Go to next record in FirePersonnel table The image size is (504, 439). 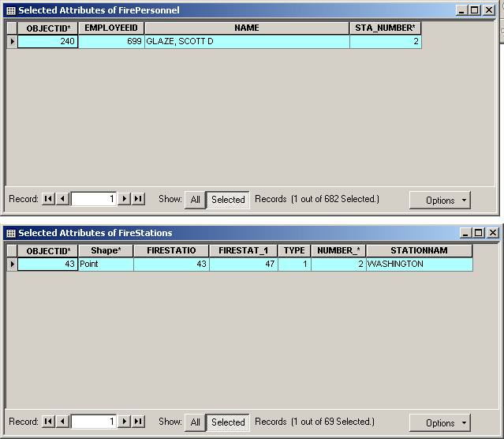[124, 199]
